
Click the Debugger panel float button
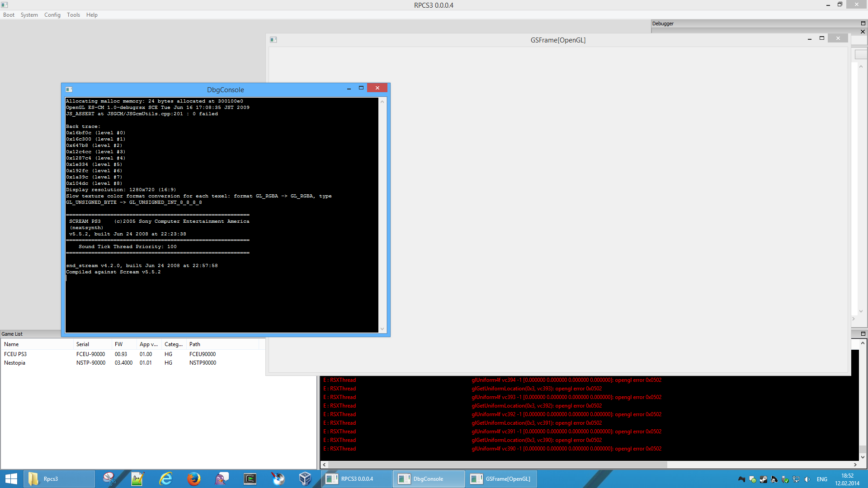[863, 23]
